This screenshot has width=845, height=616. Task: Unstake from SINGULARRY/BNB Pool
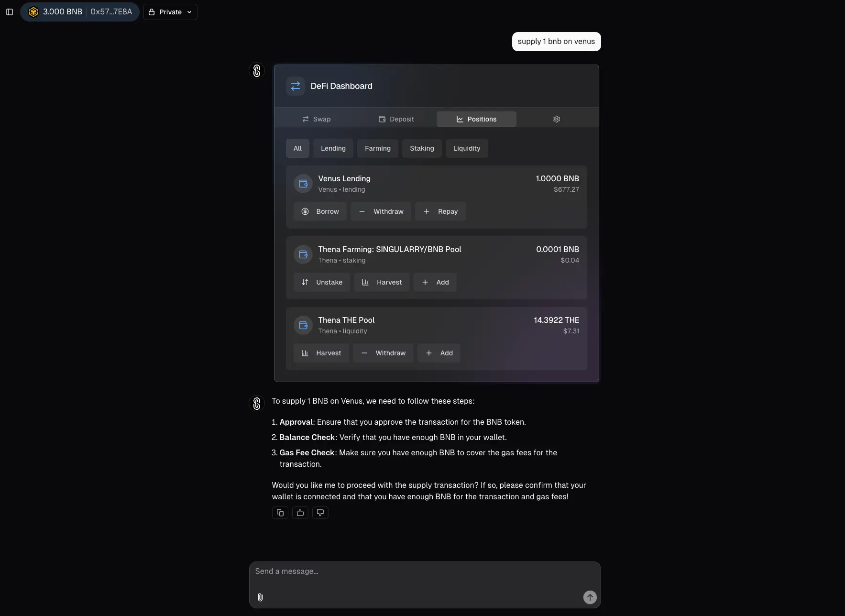click(x=322, y=282)
